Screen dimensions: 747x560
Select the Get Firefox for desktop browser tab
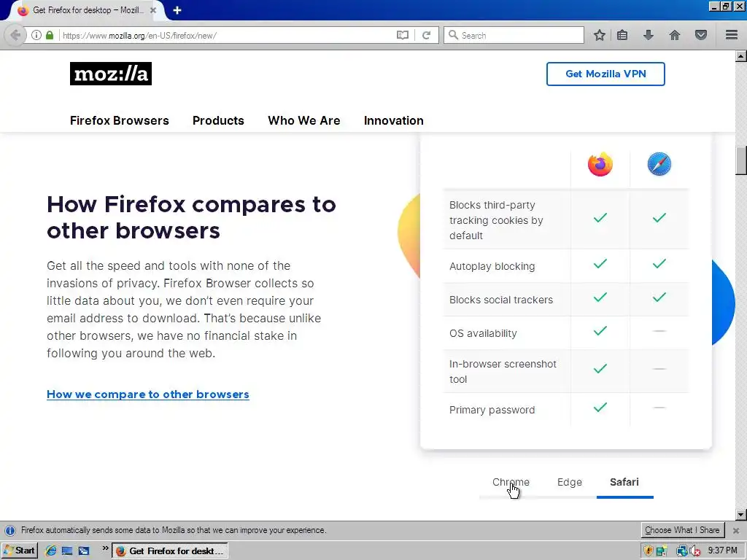[88, 10]
